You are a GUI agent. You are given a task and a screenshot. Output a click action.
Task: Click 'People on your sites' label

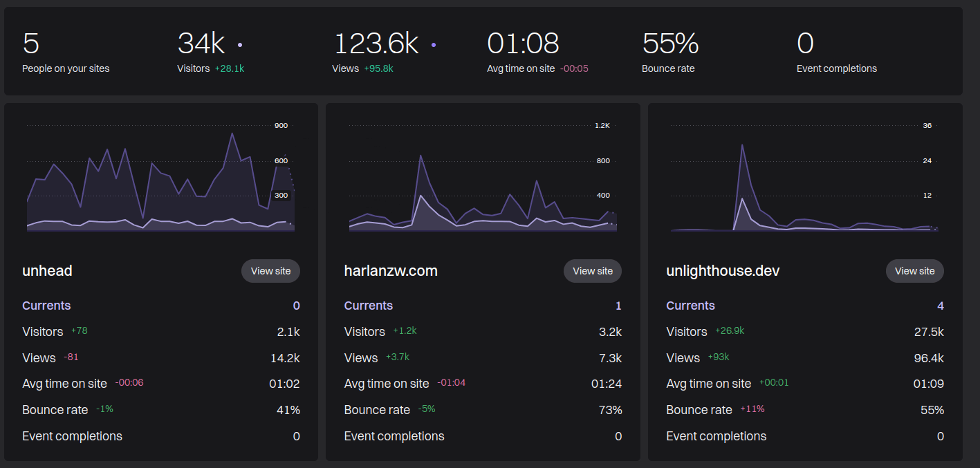click(x=66, y=68)
